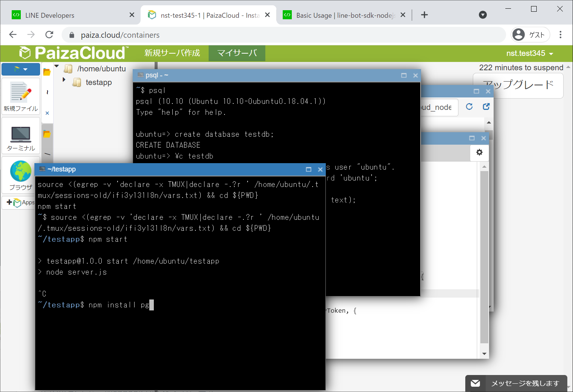The image size is (573, 392).
Task: Click the reload icon in browser panel
Action: 469,106
